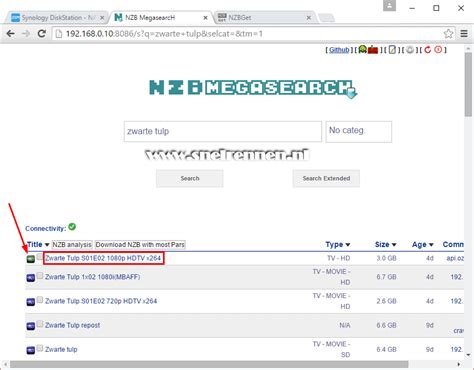Screen dimensions: 474x370
Task: Click the NZB analysis button
Action: pos(72,245)
